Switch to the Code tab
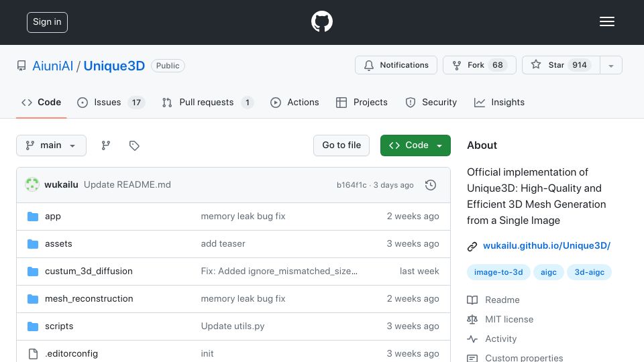 coord(41,102)
